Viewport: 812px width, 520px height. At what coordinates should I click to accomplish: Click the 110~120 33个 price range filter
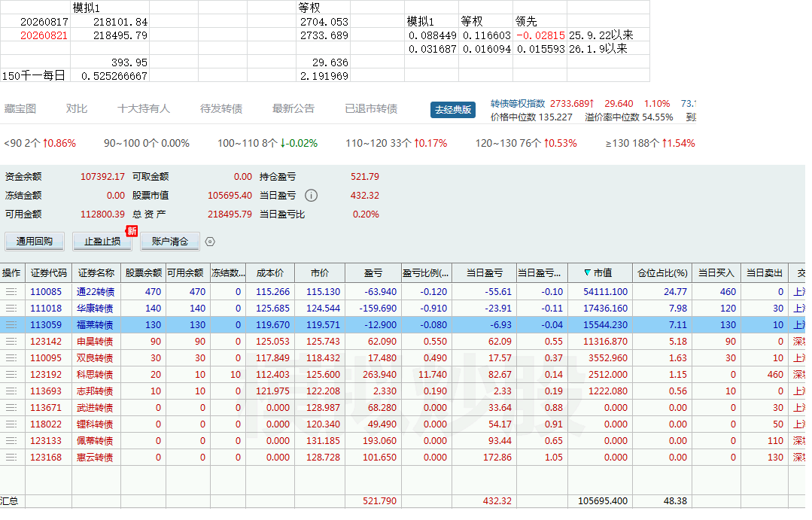coord(396,143)
